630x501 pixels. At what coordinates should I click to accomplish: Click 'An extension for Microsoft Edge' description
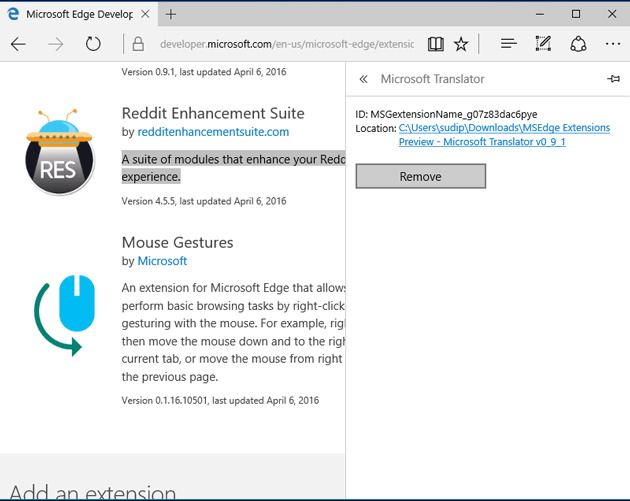[x=233, y=332]
